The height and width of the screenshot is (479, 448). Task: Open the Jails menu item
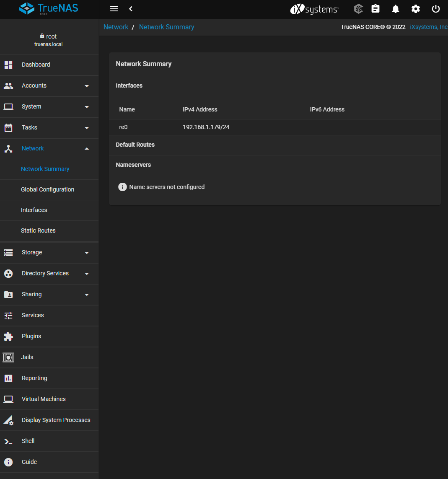pos(27,357)
